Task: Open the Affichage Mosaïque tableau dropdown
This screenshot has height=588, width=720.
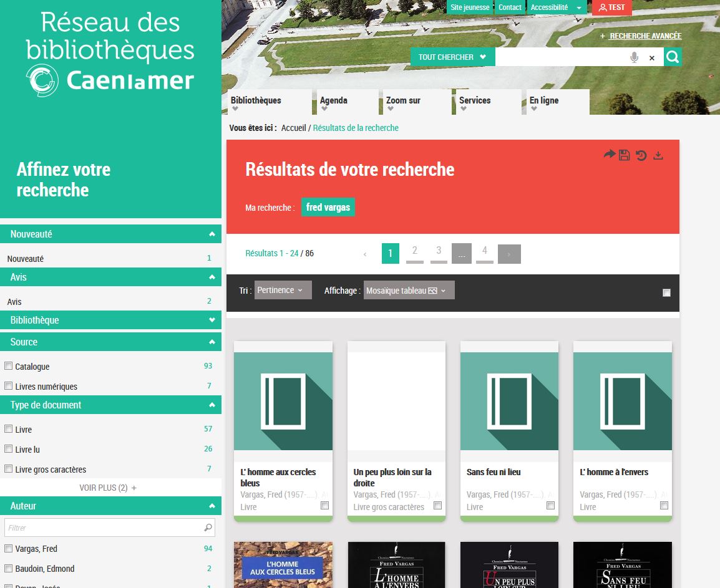Action: 409,290
